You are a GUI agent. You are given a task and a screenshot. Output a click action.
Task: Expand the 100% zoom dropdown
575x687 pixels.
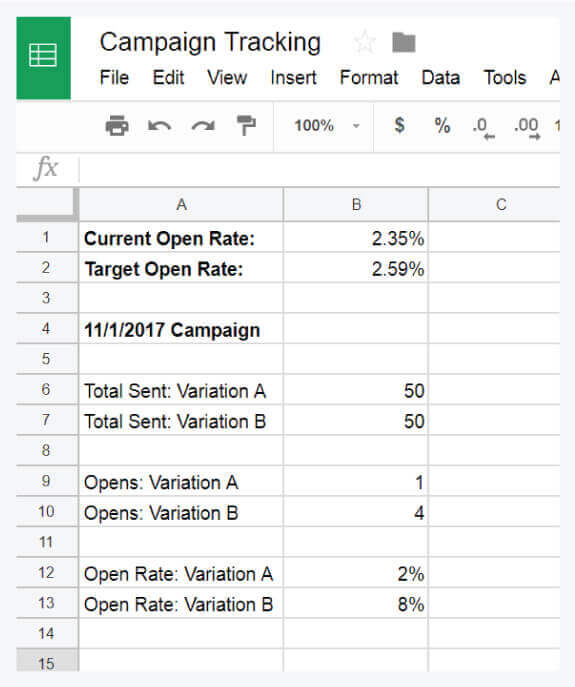pos(326,126)
